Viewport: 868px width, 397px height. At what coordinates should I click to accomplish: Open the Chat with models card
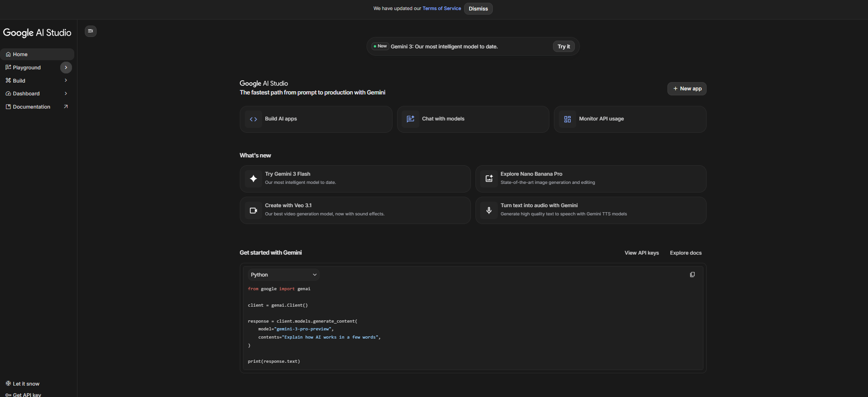point(473,119)
